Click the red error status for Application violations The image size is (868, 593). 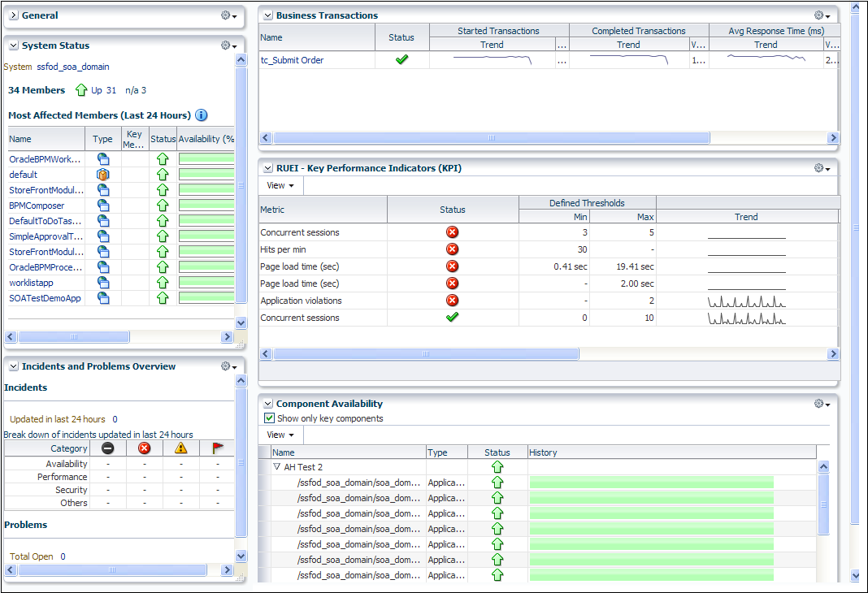[452, 301]
